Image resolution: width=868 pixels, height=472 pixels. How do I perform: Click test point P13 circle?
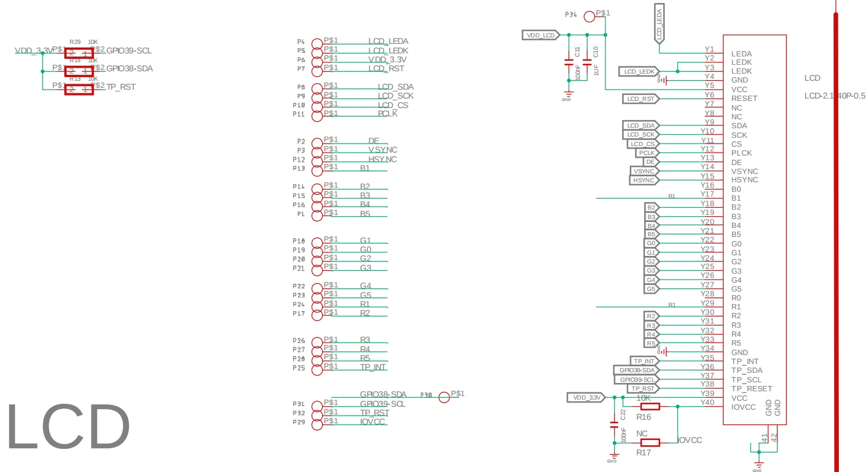click(x=318, y=170)
